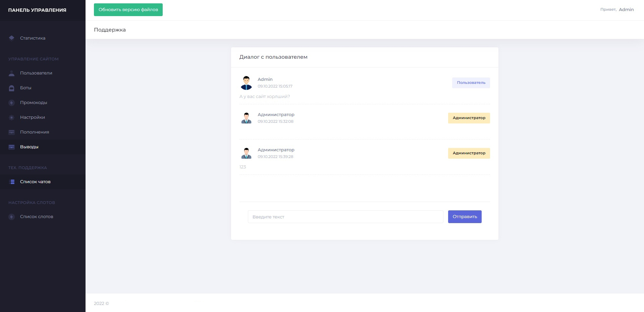Click the Боты icon in sidebar

12,88
